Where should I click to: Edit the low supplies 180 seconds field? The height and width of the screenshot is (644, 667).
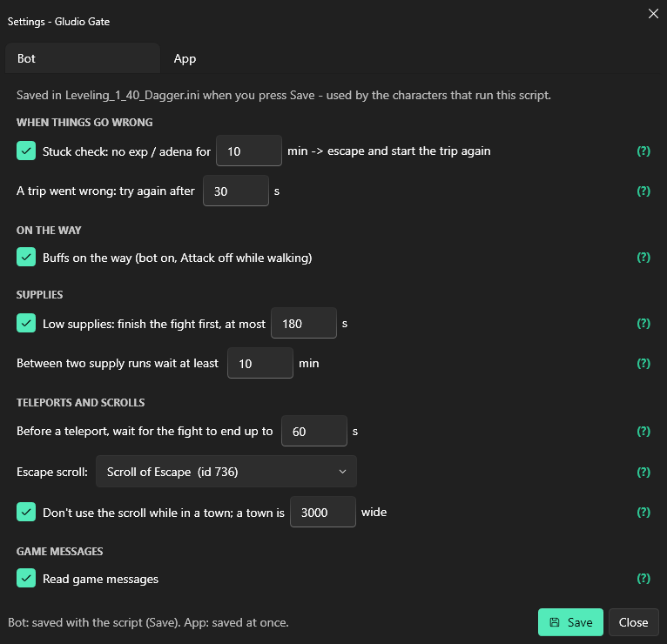304,324
